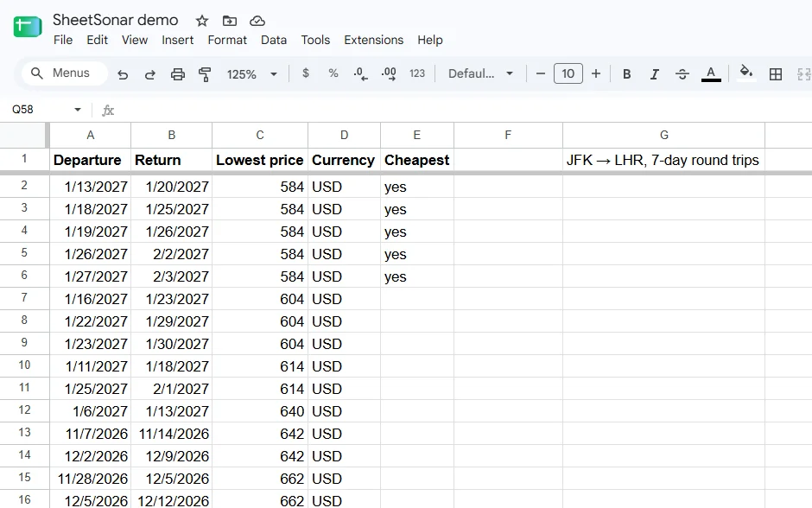Redo the last action
812x508 pixels.
coord(150,74)
